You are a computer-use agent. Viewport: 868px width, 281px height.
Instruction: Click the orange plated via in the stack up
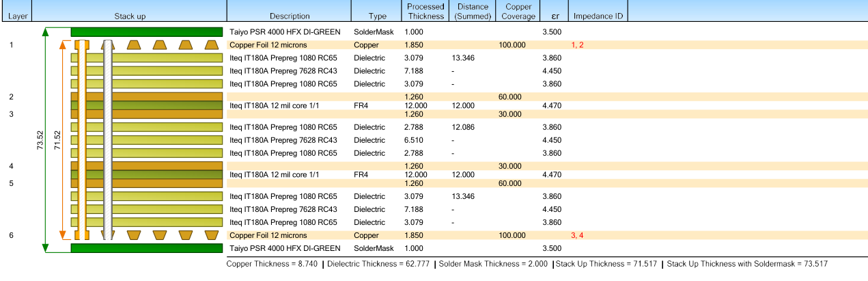[x=82, y=139]
